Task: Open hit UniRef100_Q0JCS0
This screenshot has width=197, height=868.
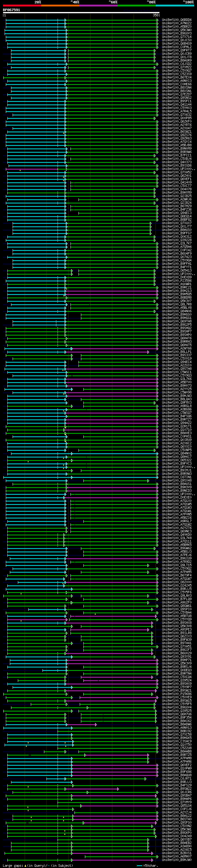Action: pyautogui.click(x=177, y=40)
